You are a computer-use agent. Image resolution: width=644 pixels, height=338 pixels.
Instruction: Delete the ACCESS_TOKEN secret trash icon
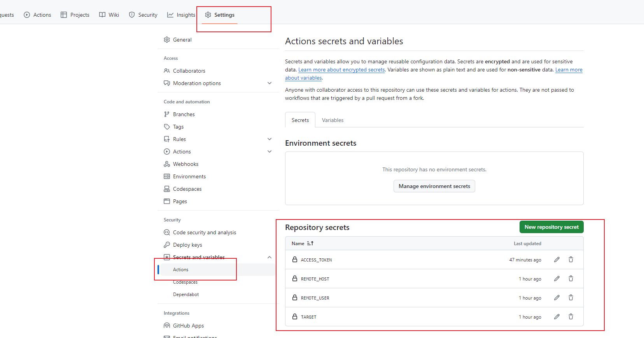(571, 260)
